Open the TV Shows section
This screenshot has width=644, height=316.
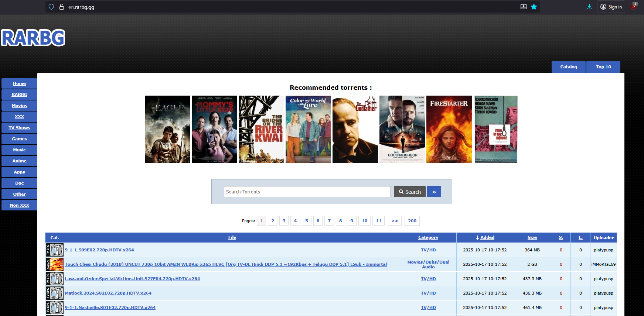pyautogui.click(x=19, y=128)
